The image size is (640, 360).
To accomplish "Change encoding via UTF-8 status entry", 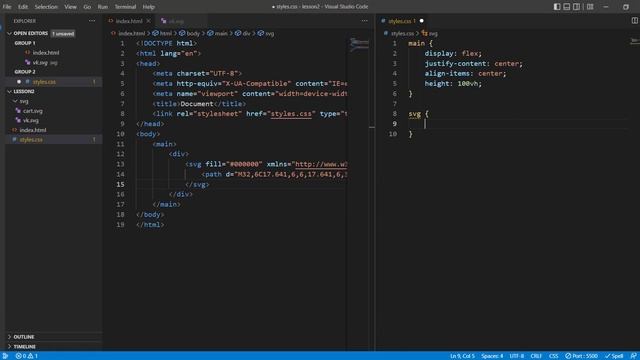I will [517, 356].
